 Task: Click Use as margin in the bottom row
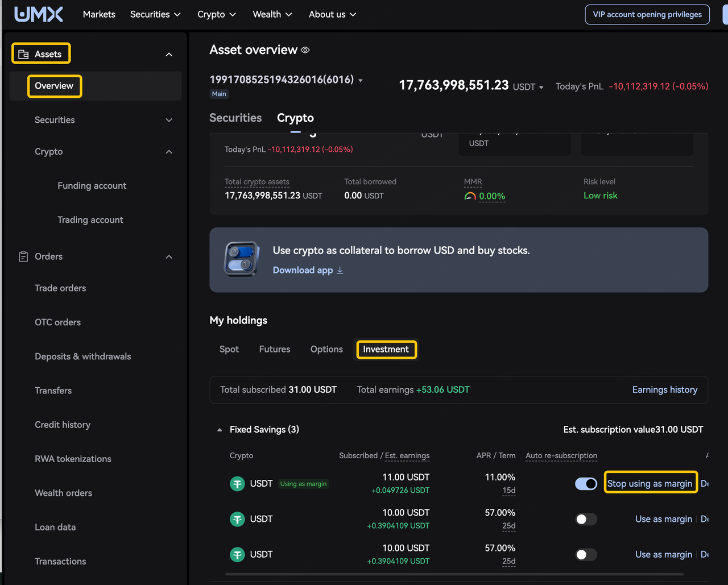pyautogui.click(x=664, y=554)
